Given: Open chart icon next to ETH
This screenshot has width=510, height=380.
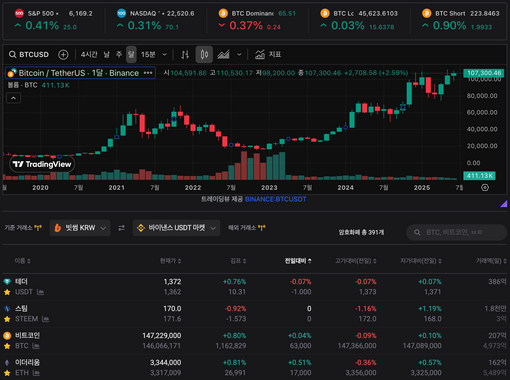Looking at the screenshot, I should pyautogui.click(x=36, y=373).
